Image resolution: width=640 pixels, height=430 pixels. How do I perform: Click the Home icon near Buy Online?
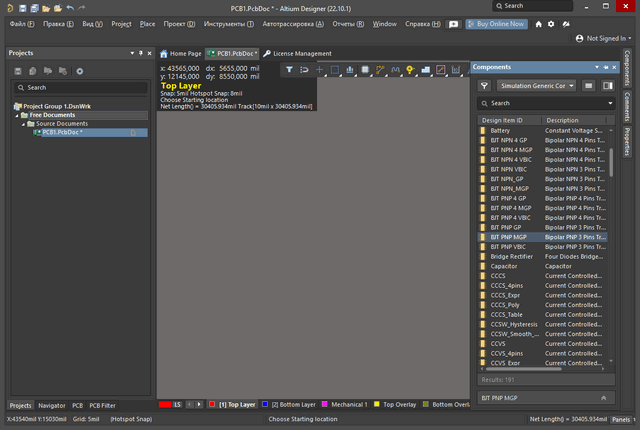[x=539, y=23]
